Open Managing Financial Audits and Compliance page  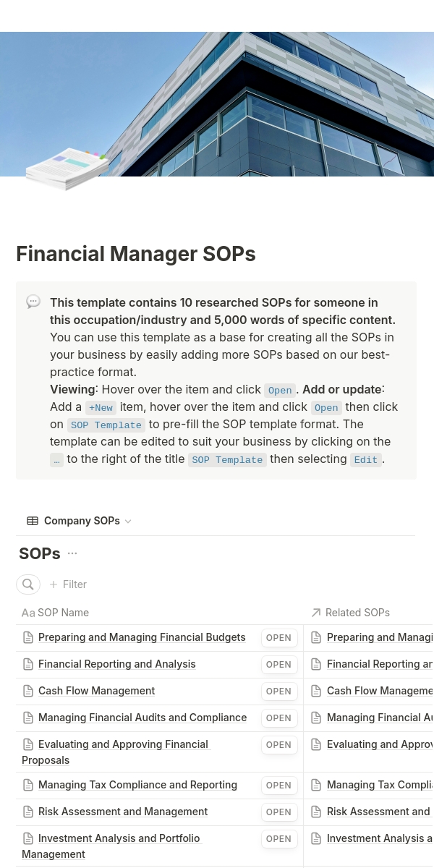[142, 718]
